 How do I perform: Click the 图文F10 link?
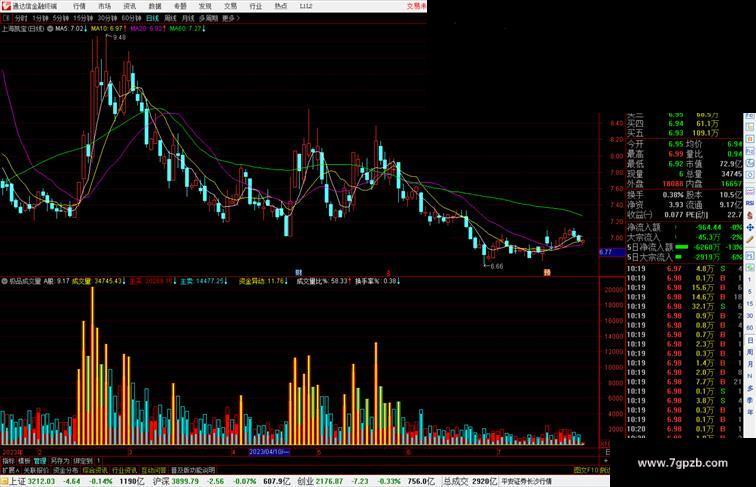(x=586, y=470)
